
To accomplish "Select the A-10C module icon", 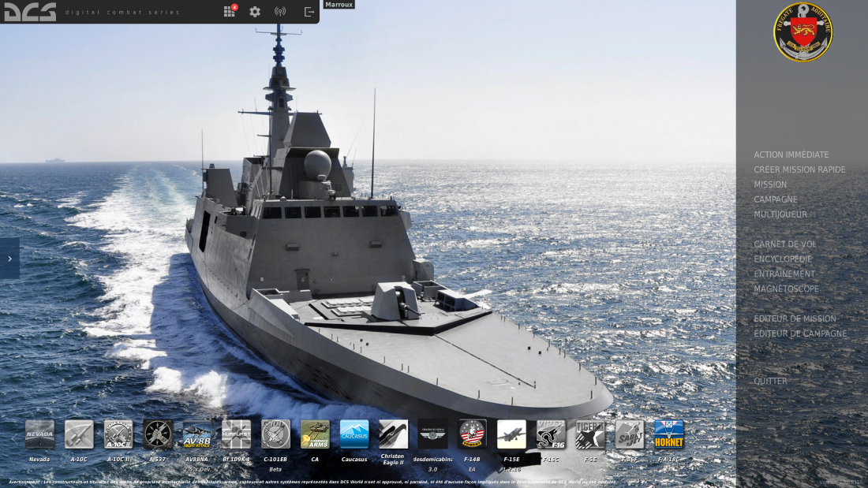I will [x=79, y=434].
